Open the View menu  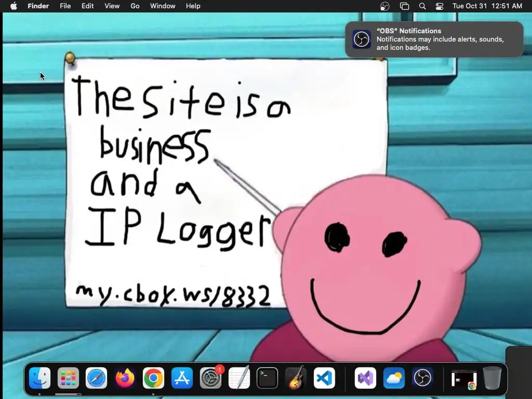(x=112, y=6)
